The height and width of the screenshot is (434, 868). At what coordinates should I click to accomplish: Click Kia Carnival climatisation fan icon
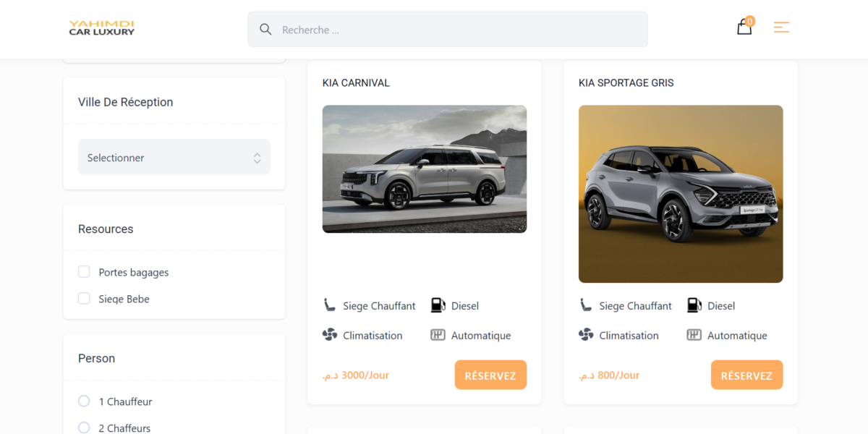point(330,335)
